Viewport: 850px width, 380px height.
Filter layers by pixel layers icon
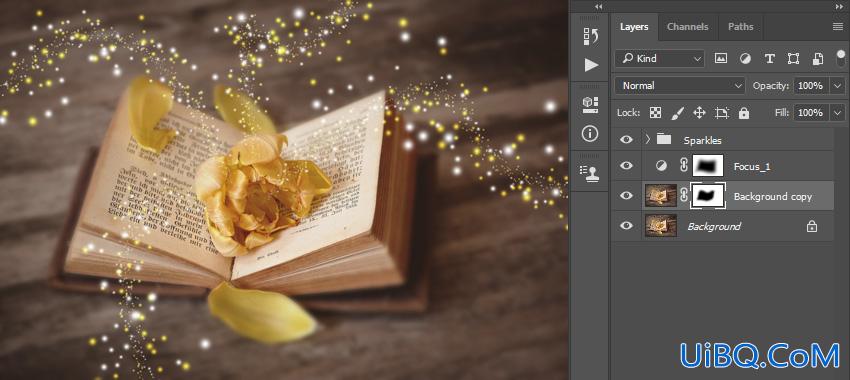(x=720, y=59)
